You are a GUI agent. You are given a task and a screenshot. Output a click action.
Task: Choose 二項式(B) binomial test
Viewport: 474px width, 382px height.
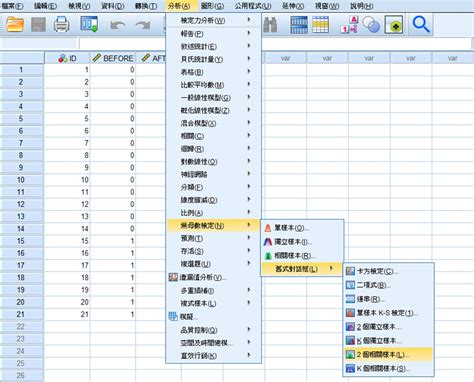pyautogui.click(x=389, y=285)
